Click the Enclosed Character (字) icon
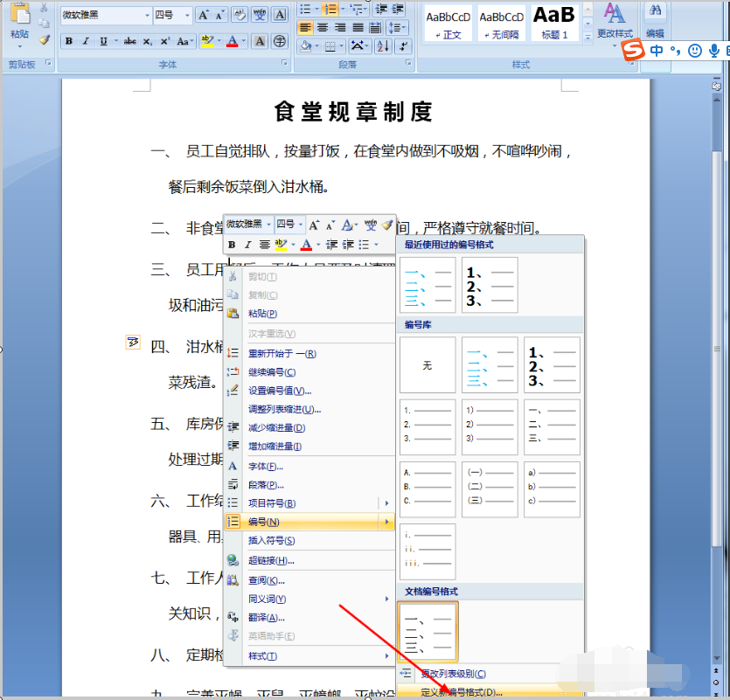 pos(280,41)
